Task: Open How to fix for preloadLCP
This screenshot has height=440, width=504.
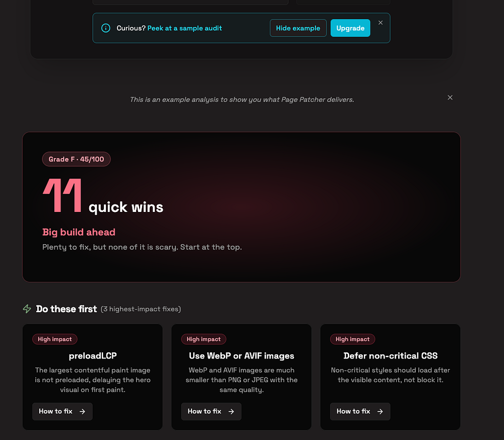Action: pos(62,411)
